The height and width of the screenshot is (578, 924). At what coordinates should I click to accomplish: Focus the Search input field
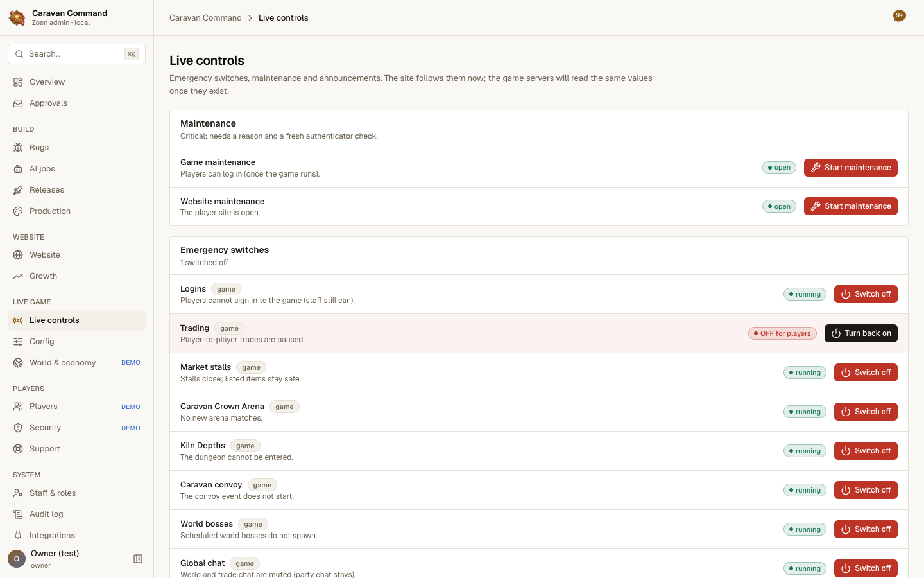(76, 54)
